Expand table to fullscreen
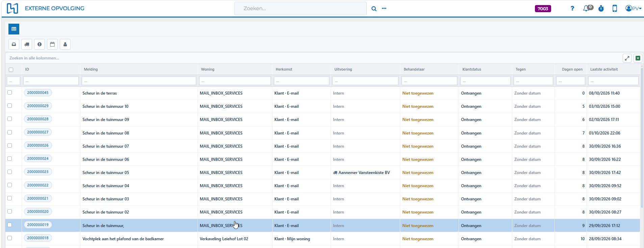Viewport: 644px width, 248px height. pos(627,58)
